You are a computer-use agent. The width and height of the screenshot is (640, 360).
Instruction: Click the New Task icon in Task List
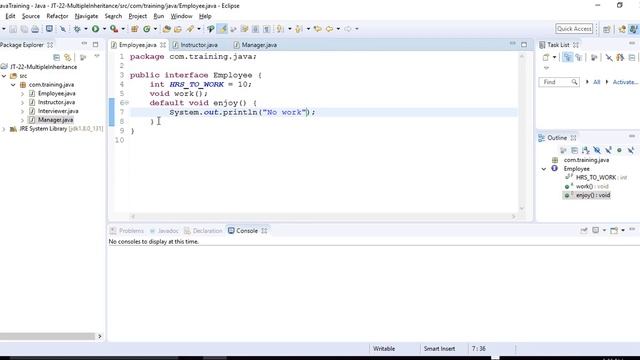click(x=546, y=58)
